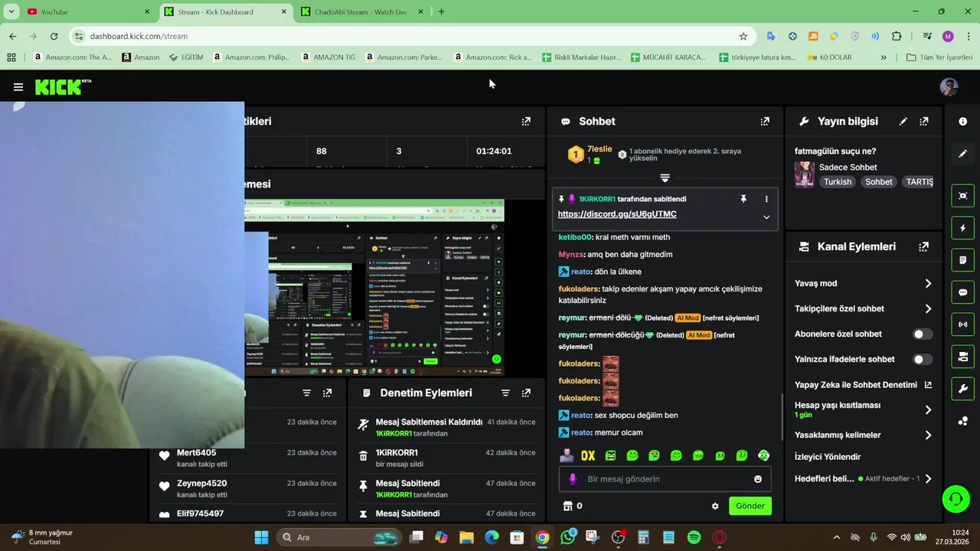
Task: Show hidden bookmarks overflow chevron
Action: [883, 57]
